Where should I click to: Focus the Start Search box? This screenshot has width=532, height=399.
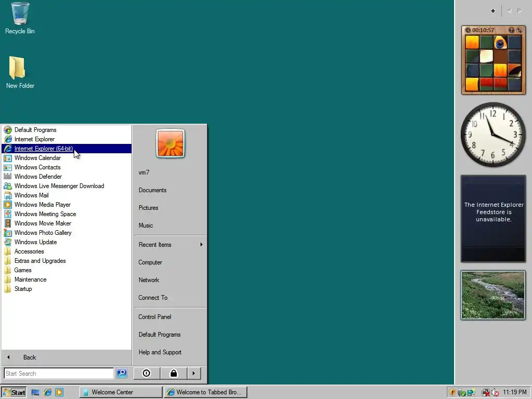[x=59, y=373]
